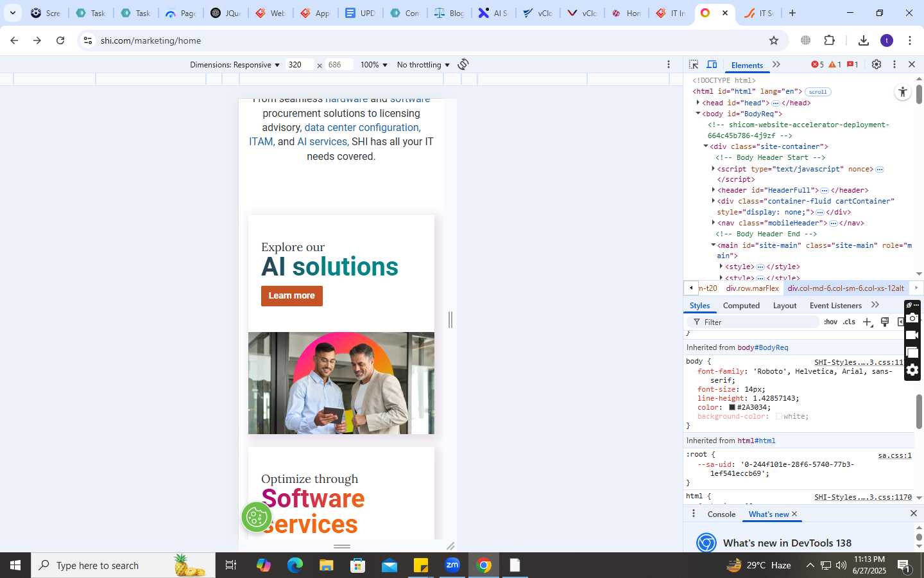View site information icon in address bar
The width and height of the screenshot is (924, 578).
click(x=88, y=40)
